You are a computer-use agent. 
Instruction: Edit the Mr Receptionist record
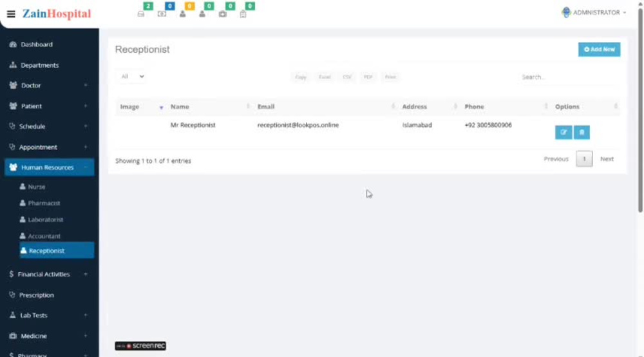pyautogui.click(x=563, y=132)
